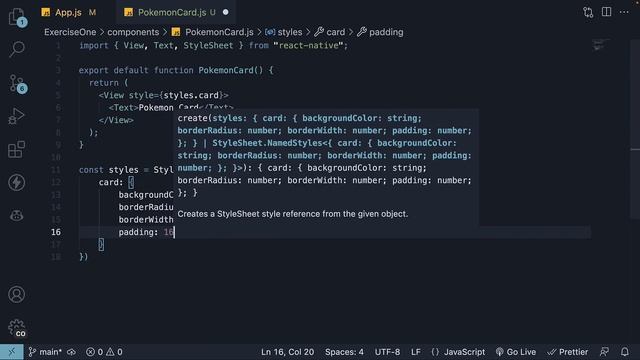Open the Explorer view in activity bar
640x360 pixels.
16,17
